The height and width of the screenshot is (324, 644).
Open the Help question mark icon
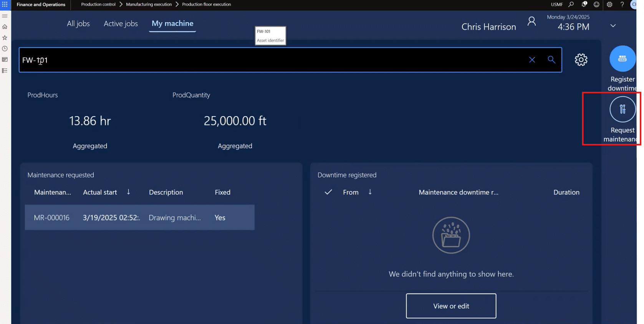click(x=622, y=5)
